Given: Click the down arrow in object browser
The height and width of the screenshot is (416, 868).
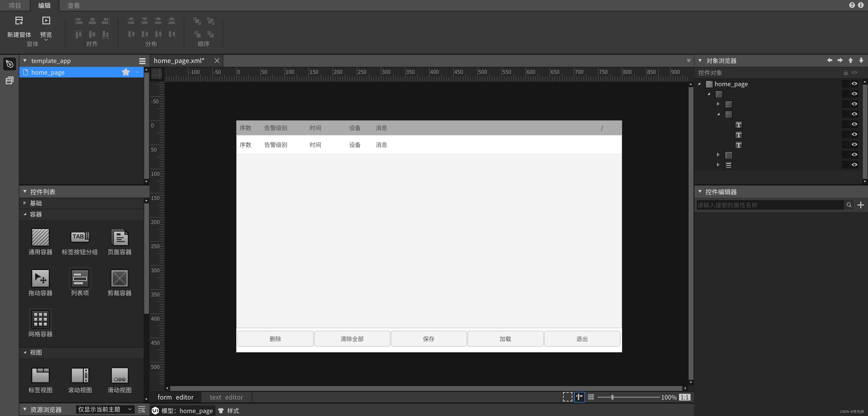Looking at the screenshot, I should pos(861,60).
